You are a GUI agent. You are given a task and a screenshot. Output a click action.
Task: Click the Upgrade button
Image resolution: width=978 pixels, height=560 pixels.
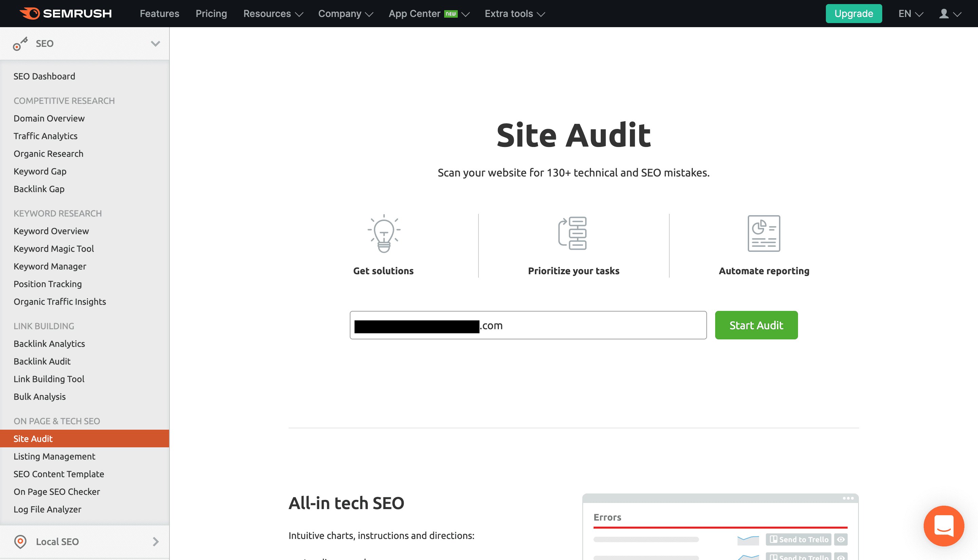853,14
